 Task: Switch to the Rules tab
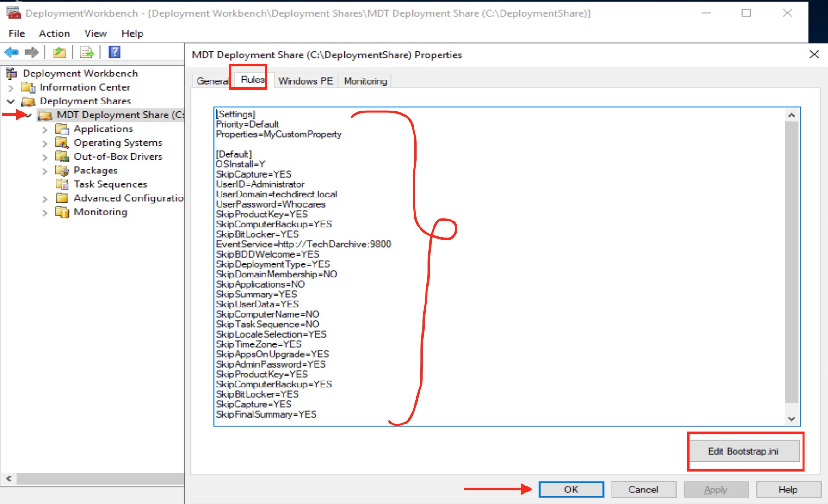pos(253,80)
